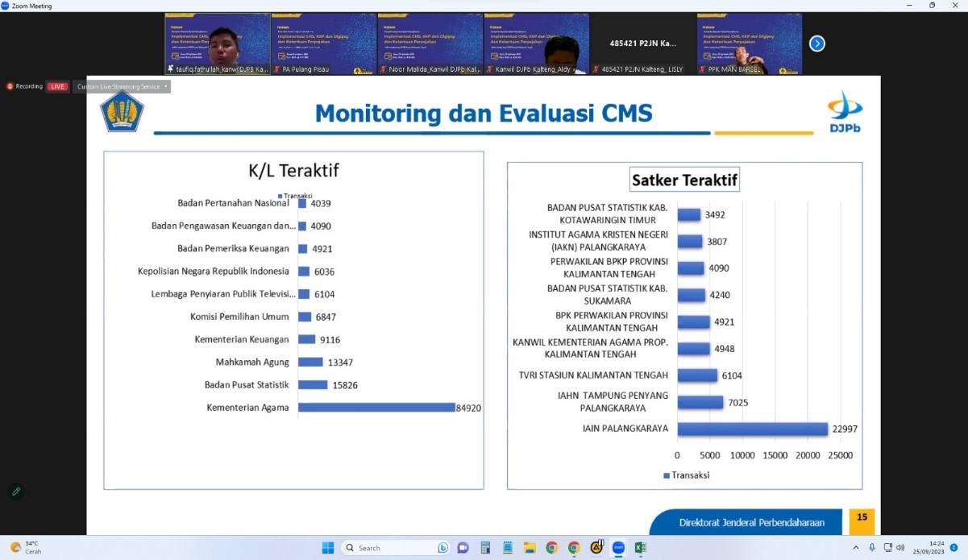Select Noor Malida participant thumbnail
The image size is (968, 560).
[x=430, y=44]
